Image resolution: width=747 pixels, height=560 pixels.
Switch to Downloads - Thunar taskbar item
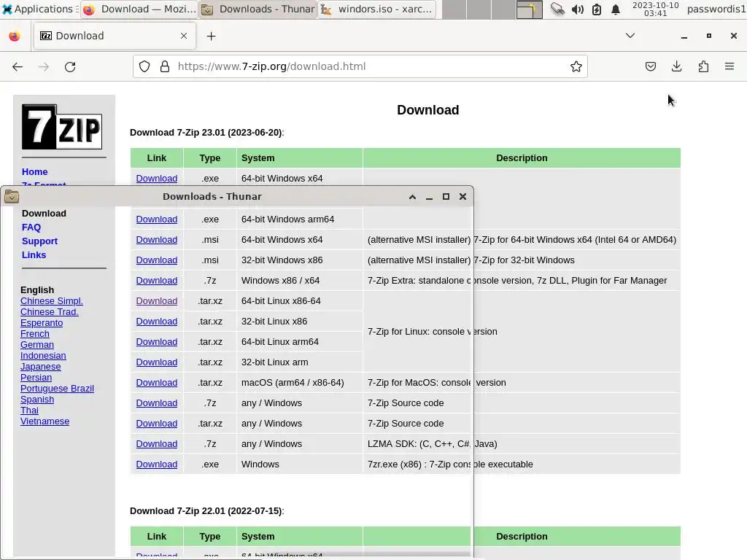[258, 9]
